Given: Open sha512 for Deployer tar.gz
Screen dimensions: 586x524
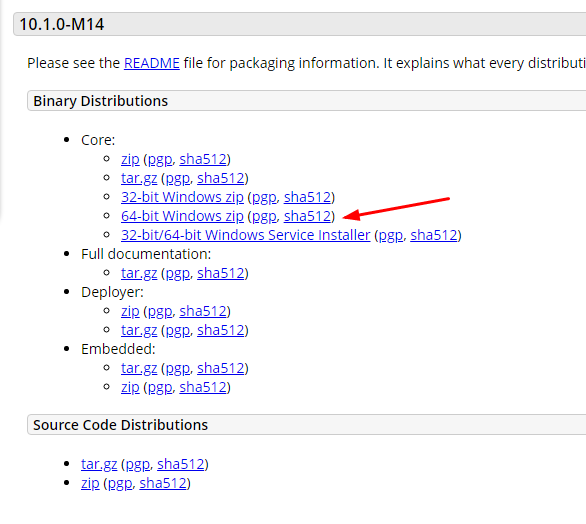Looking at the screenshot, I should click(x=221, y=330).
